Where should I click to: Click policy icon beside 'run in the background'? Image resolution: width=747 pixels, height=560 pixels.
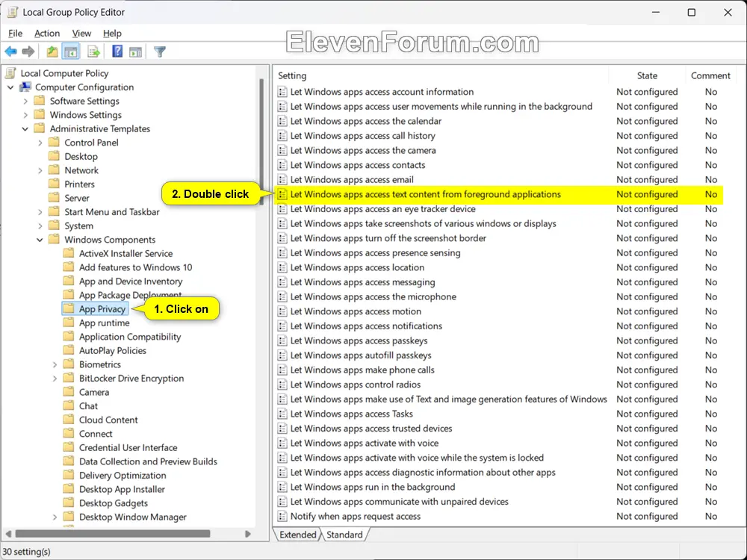click(x=282, y=487)
